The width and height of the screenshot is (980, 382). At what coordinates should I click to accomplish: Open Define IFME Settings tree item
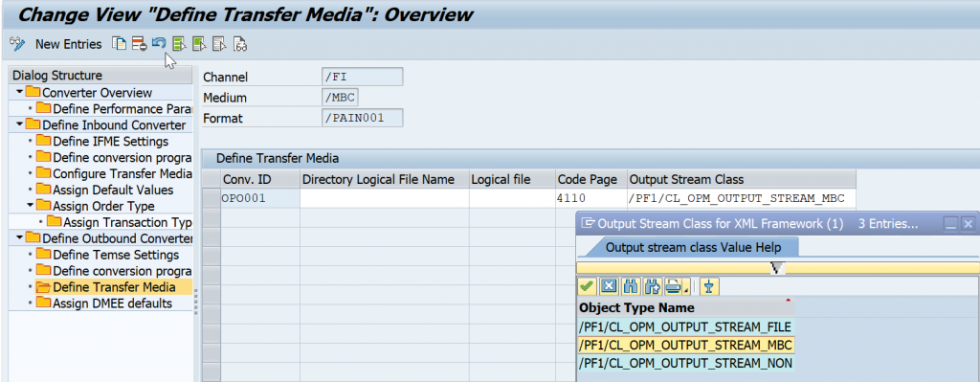point(111,142)
